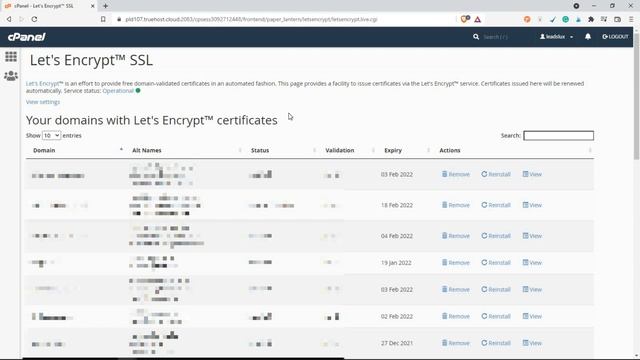Click the Operational service status link

pyautogui.click(x=118, y=91)
